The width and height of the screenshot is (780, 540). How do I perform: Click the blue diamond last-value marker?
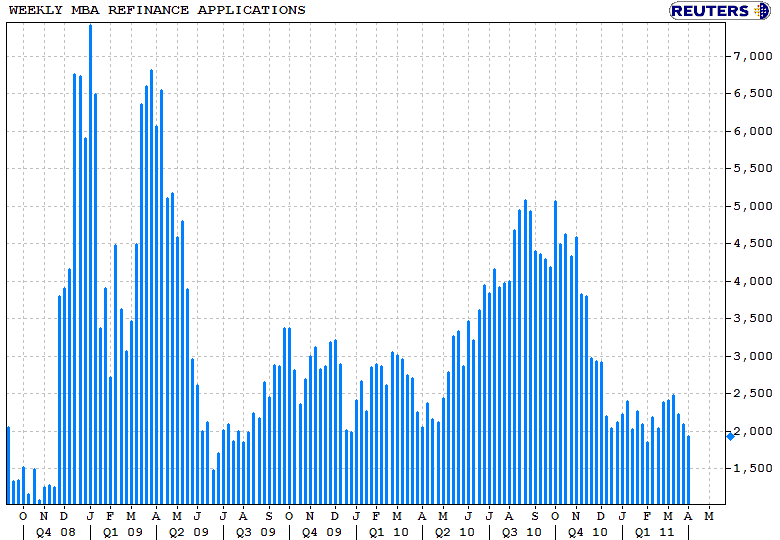(x=730, y=435)
